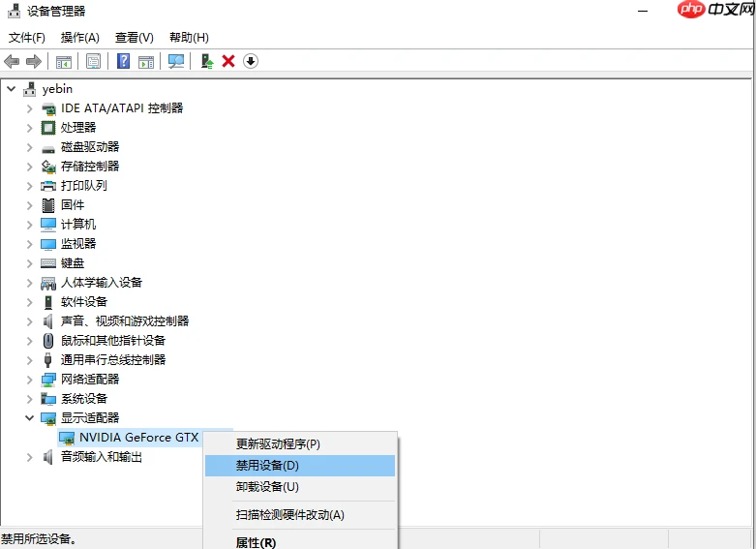Select the 网络适配器 category label
The height and width of the screenshot is (549, 756).
pos(90,380)
